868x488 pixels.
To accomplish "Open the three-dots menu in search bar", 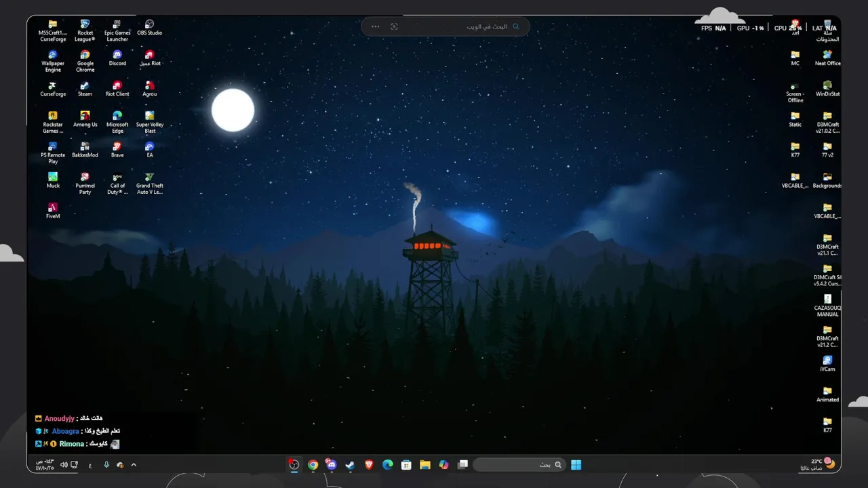I will click(x=375, y=26).
